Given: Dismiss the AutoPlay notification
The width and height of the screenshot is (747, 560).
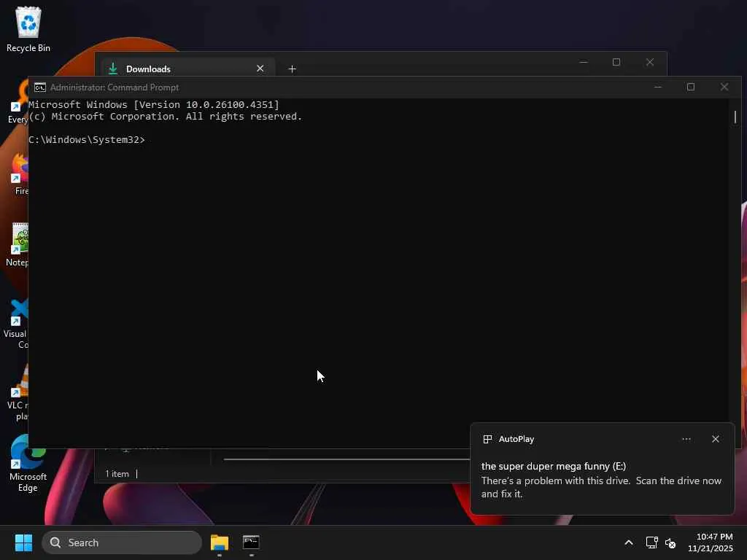Looking at the screenshot, I should [716, 439].
